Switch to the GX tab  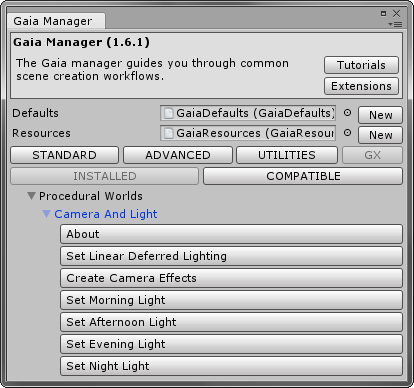tap(372, 155)
